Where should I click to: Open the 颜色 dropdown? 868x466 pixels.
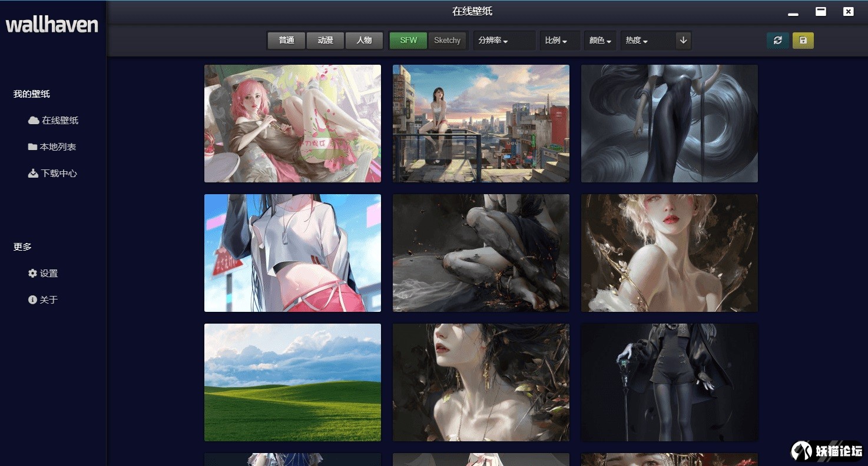(x=600, y=40)
